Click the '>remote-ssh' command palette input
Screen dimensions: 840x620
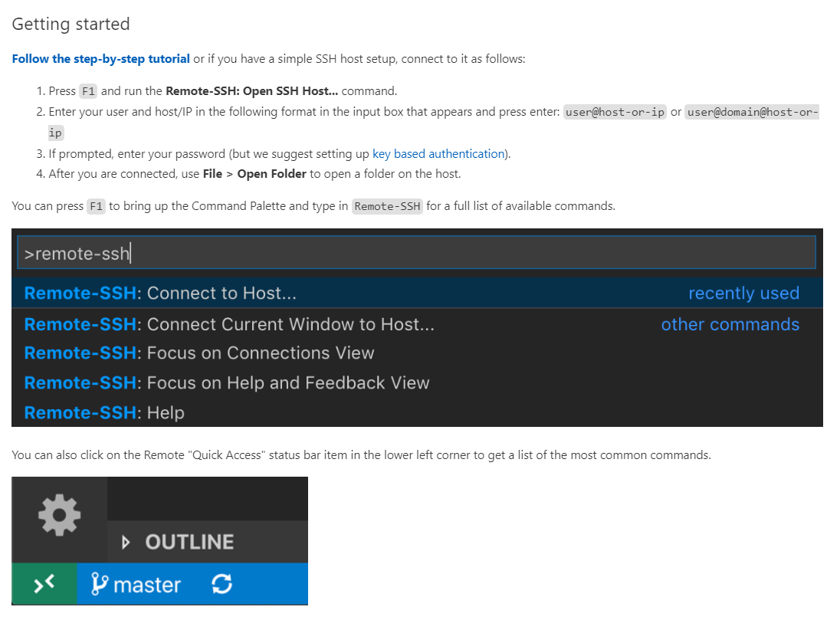point(416,252)
